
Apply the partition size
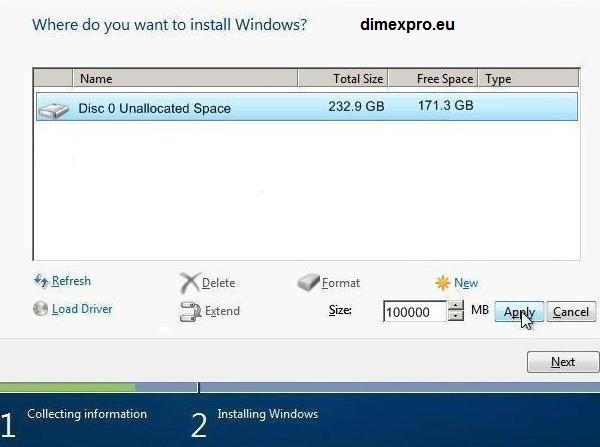click(x=519, y=312)
